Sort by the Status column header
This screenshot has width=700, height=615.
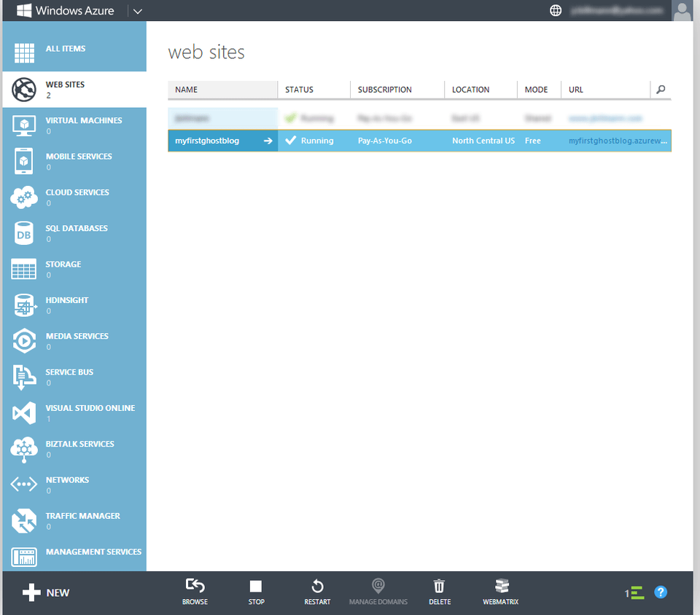(x=314, y=89)
